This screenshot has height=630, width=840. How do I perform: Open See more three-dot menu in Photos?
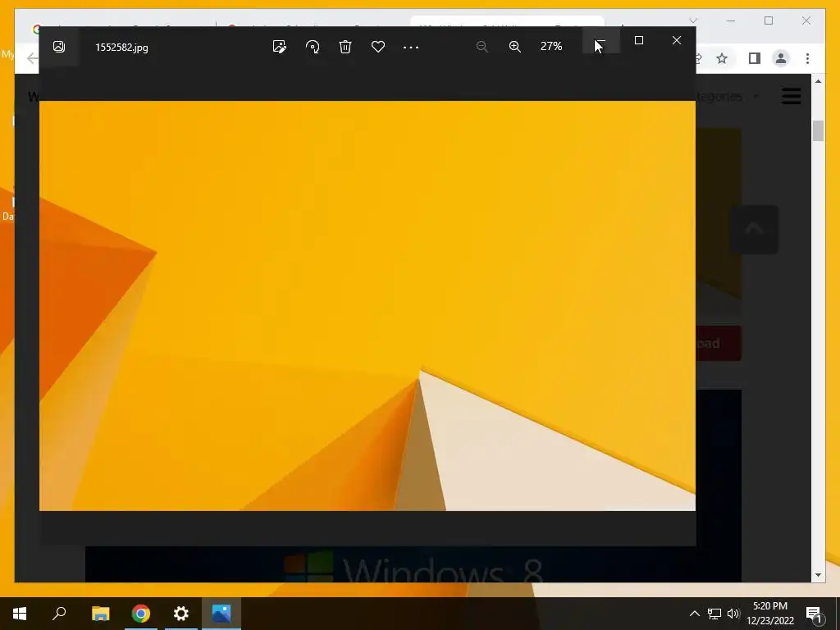click(411, 47)
